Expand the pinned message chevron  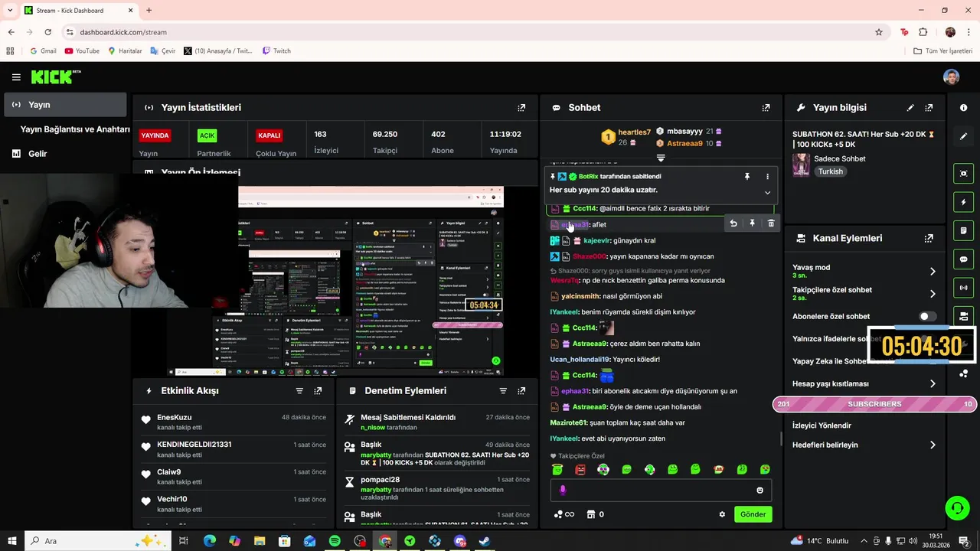[767, 192]
